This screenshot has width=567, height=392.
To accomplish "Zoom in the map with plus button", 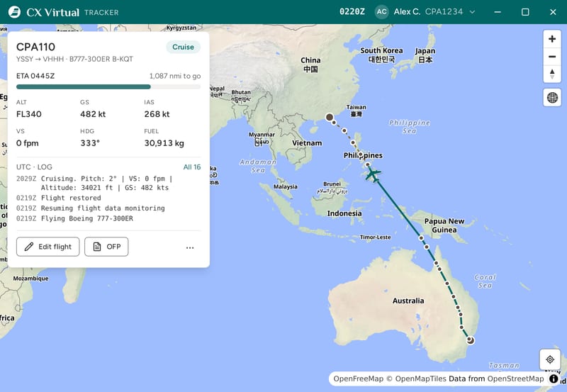I will pyautogui.click(x=552, y=39).
